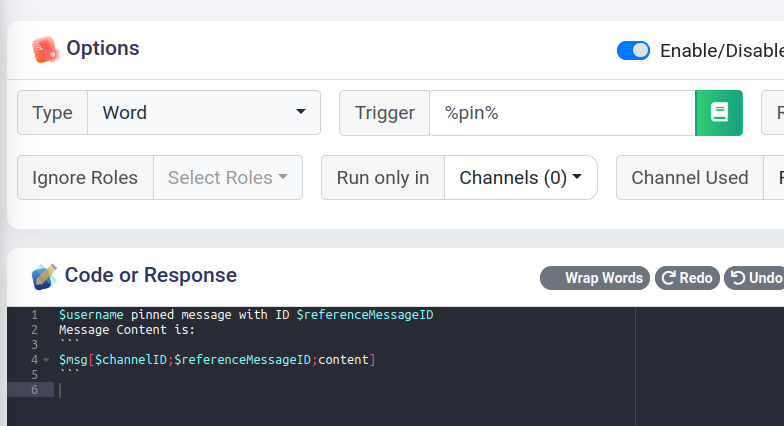This screenshot has width=784, height=426.
Task: Click the Code or Response heading
Action: pos(151,275)
